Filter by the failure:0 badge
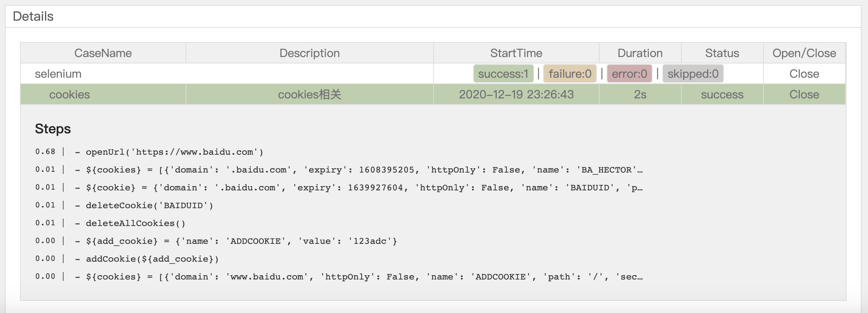 coord(570,74)
